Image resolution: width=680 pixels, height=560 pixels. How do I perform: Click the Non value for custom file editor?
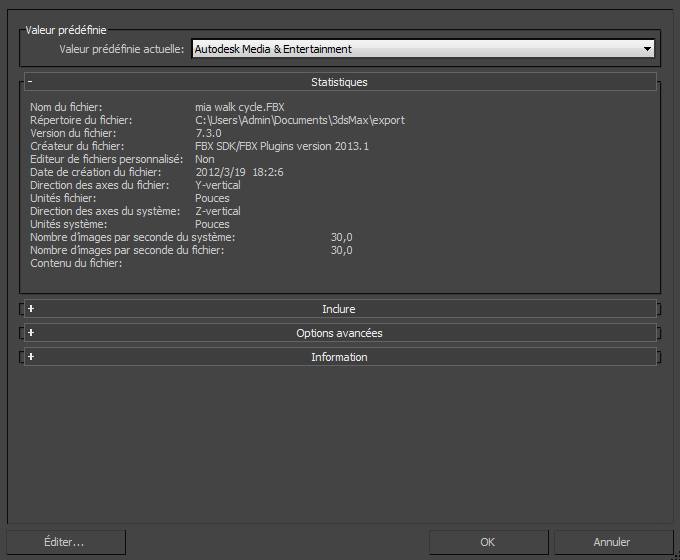205,159
